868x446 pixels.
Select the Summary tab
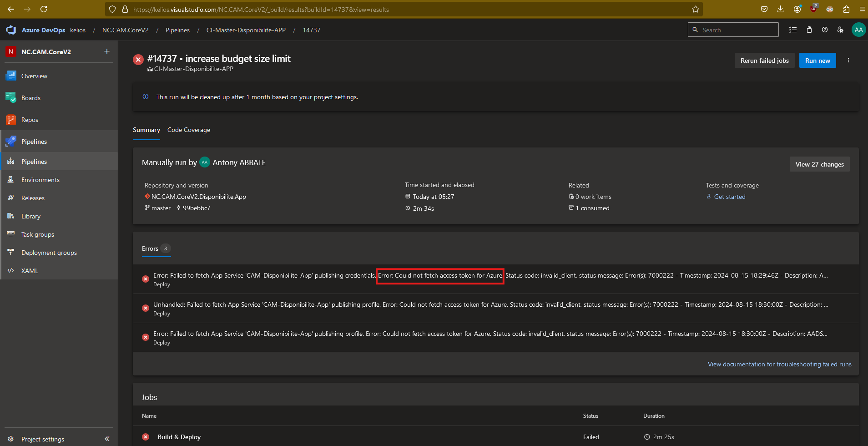pyautogui.click(x=146, y=130)
